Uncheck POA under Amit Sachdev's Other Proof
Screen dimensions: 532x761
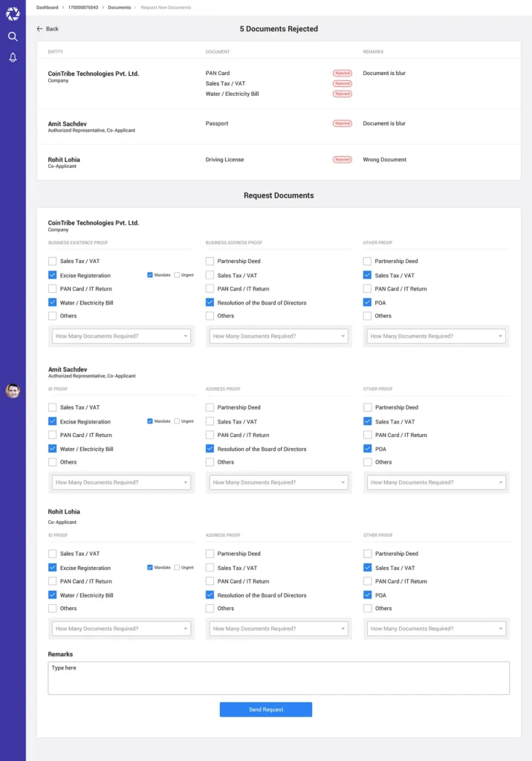368,449
